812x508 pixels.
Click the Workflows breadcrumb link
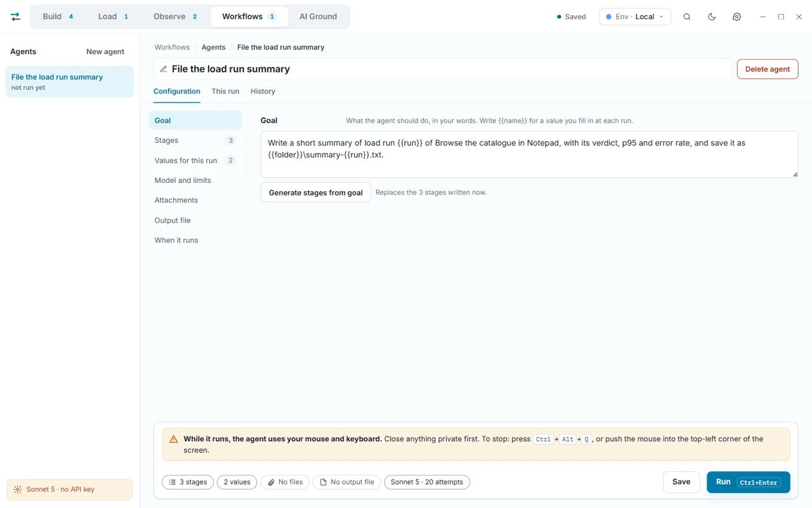[x=172, y=47]
